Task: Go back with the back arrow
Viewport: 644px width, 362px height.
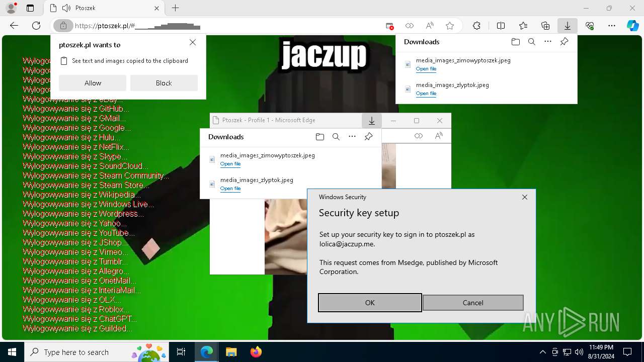Action: click(14, 26)
